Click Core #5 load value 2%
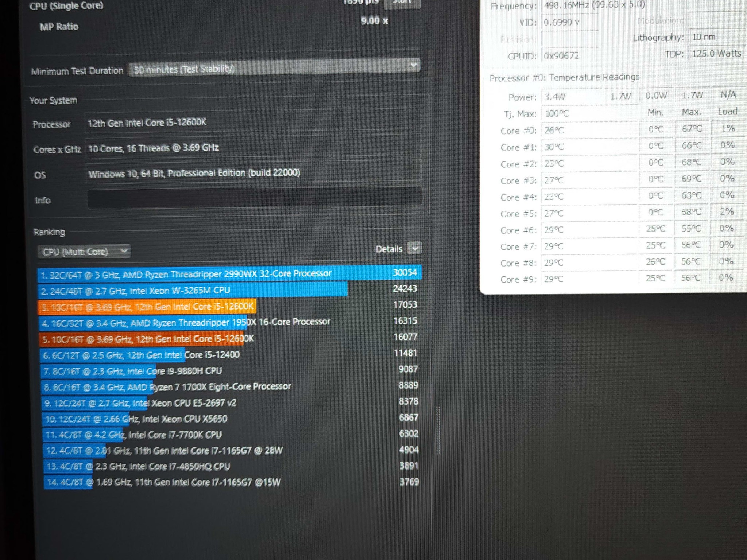 coord(727,211)
